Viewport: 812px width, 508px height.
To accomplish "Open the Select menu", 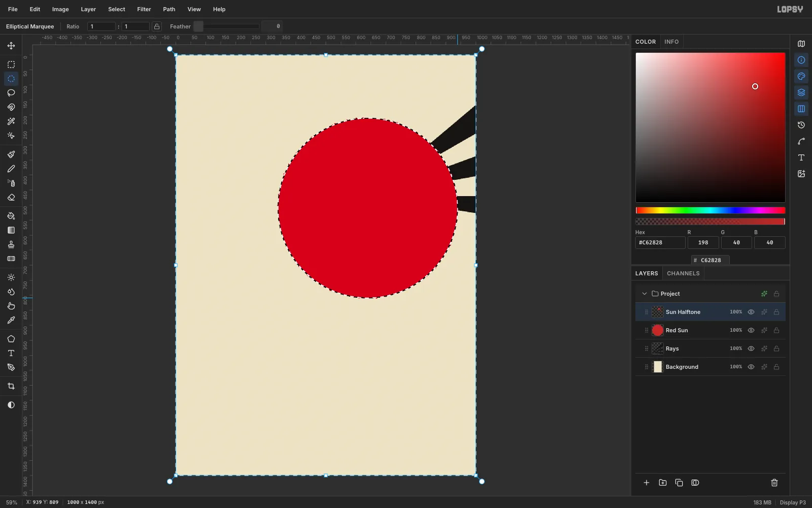I will [116, 9].
